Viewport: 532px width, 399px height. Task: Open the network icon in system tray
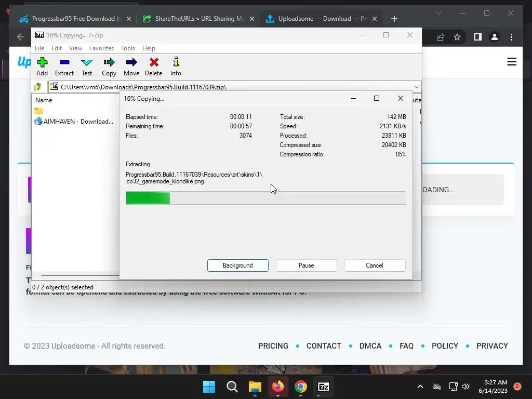(453, 387)
